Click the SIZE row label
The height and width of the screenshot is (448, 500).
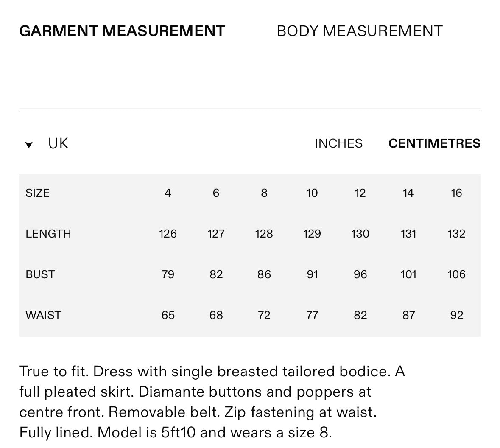37,193
